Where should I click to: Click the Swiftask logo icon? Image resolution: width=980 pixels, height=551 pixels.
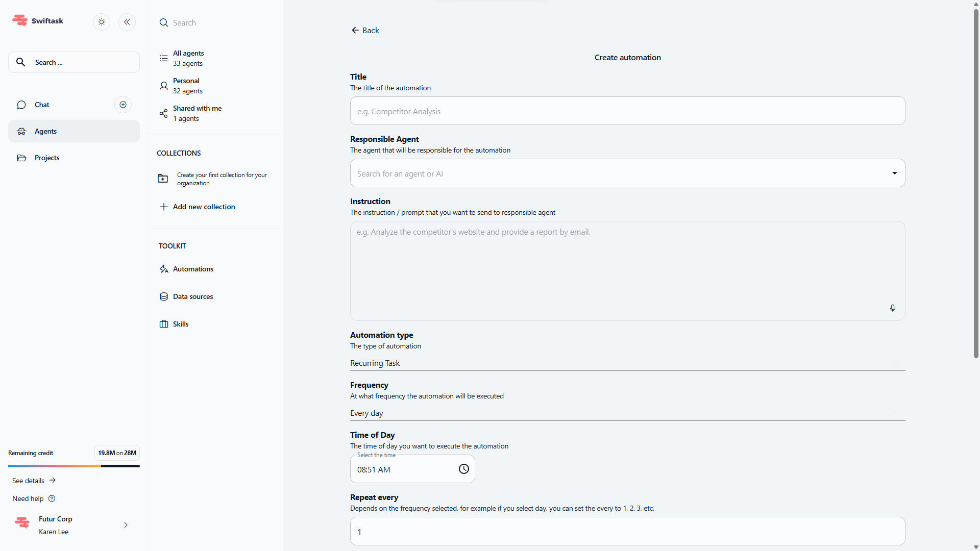(x=20, y=20)
